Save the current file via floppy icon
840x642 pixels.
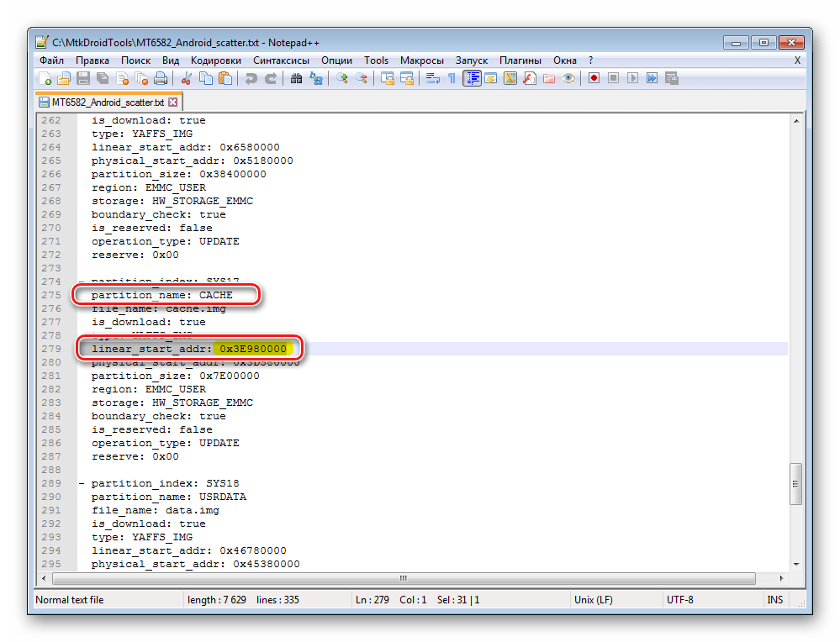(83, 79)
